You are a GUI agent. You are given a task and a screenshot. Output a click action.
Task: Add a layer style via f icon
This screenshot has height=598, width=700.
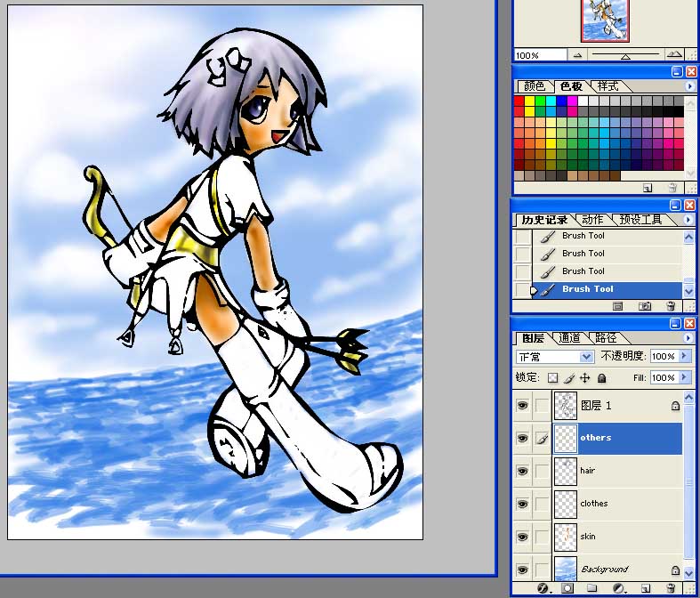coord(543,588)
